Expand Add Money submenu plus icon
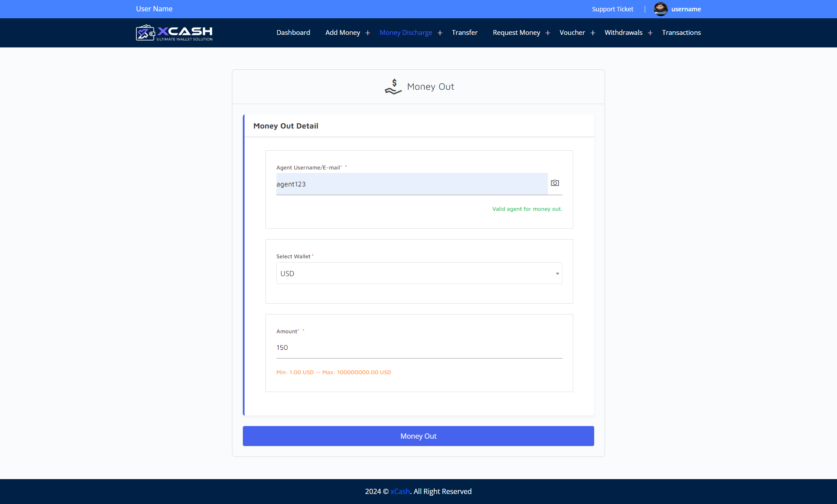The image size is (837, 504). [x=367, y=33]
